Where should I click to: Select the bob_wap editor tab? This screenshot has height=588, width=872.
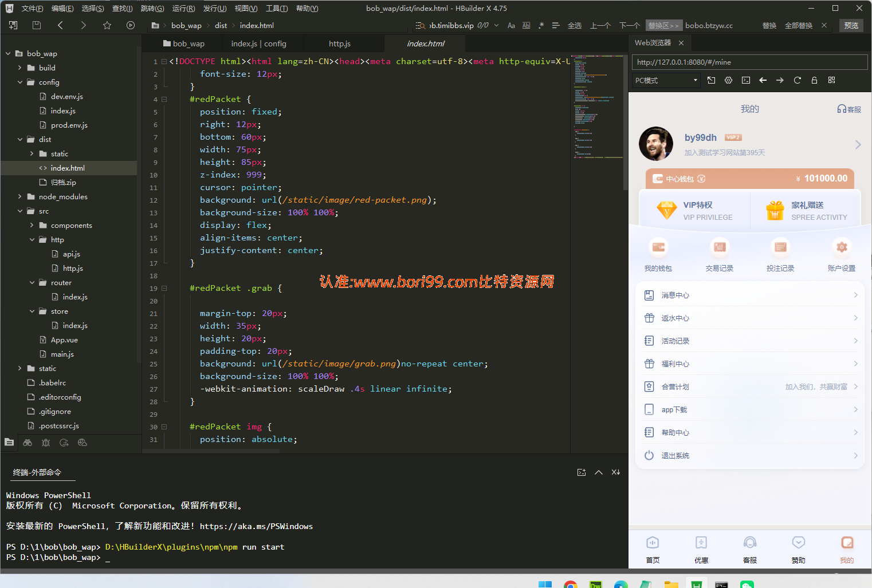pos(183,44)
